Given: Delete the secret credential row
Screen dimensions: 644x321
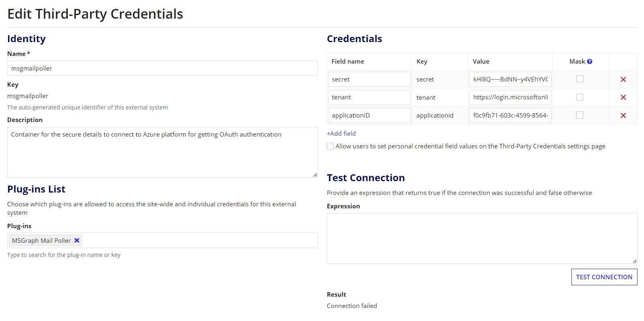Looking at the screenshot, I should [x=623, y=79].
